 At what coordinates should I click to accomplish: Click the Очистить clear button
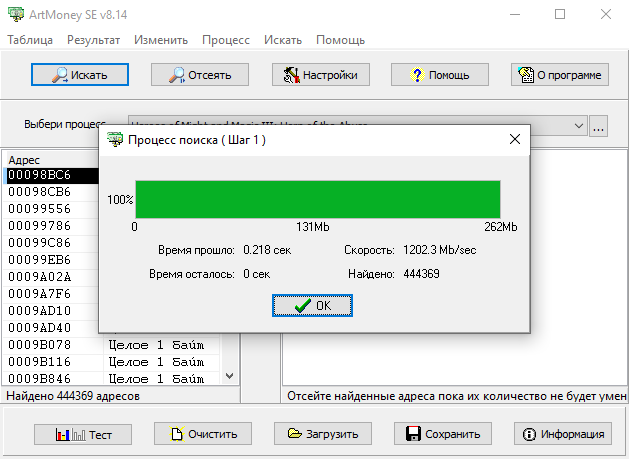point(203,434)
